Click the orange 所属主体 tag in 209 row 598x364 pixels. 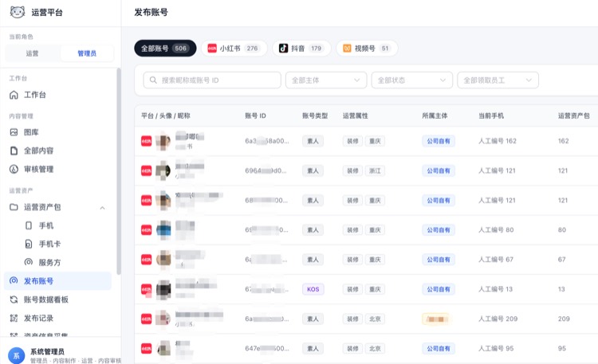coord(435,319)
